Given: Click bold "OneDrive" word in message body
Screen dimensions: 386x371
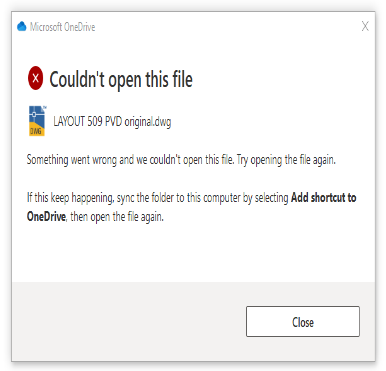Looking at the screenshot, I should (x=46, y=217).
